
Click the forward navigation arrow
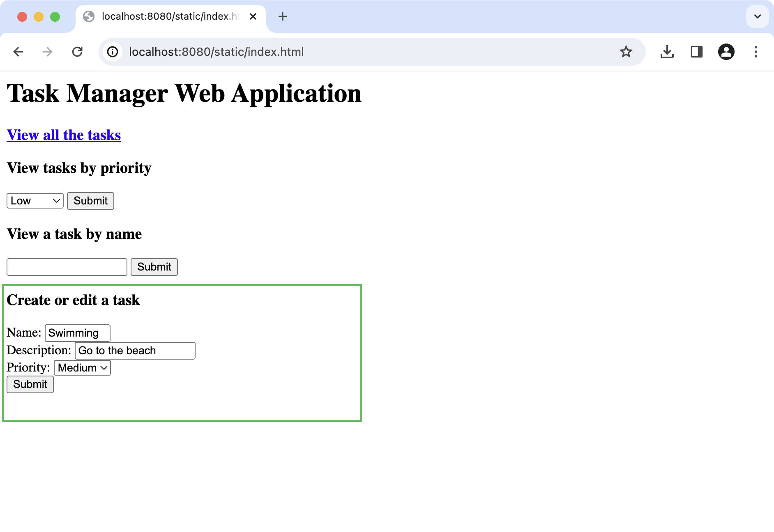pos(48,52)
